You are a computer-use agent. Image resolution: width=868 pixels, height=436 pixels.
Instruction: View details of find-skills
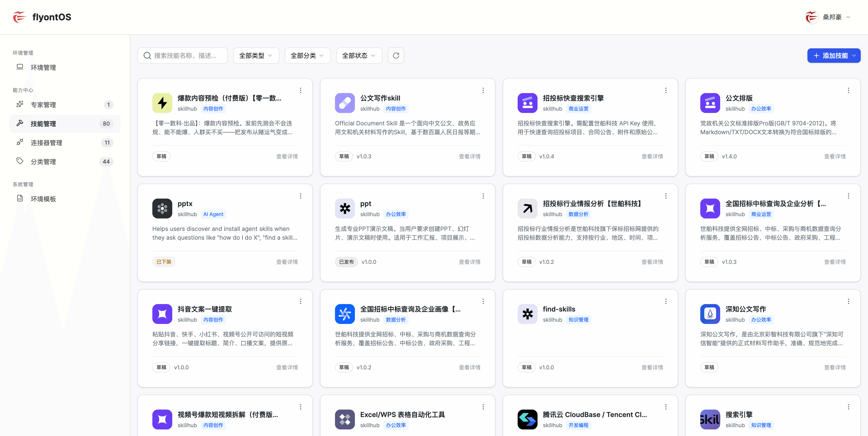[652, 367]
